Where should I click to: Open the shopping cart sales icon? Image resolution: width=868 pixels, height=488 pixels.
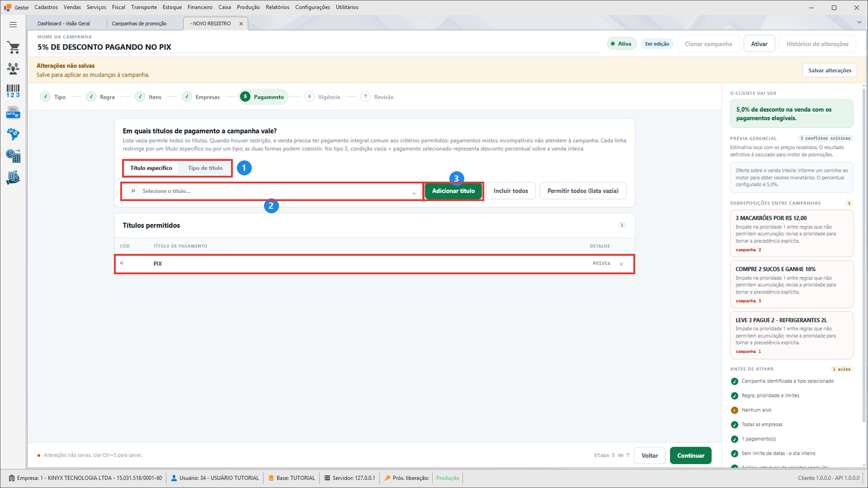[13, 48]
